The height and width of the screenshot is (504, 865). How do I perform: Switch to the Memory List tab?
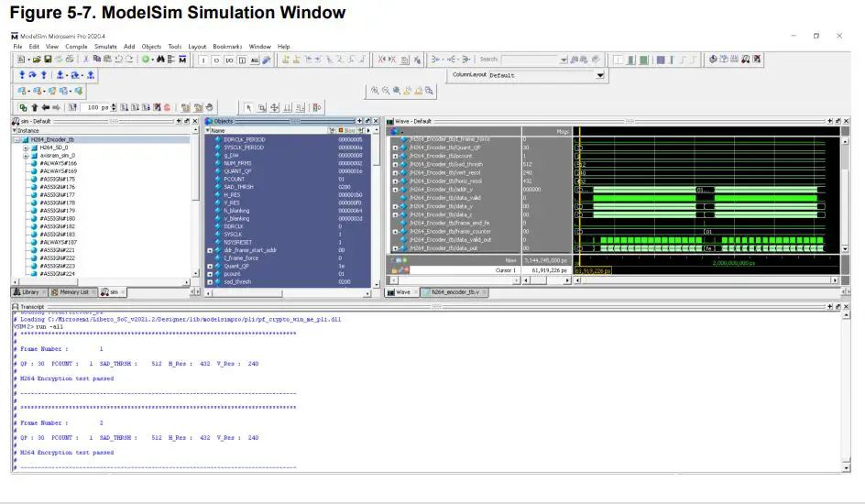(x=72, y=292)
